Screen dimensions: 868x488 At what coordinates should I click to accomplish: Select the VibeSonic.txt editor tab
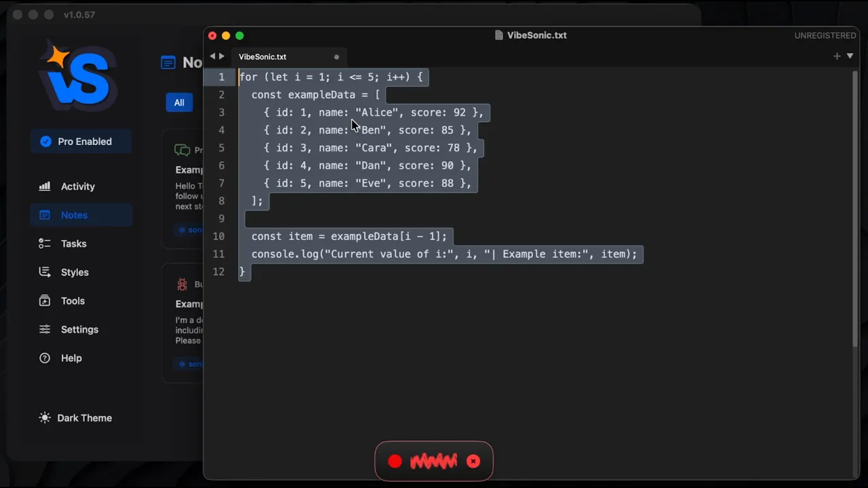(x=290, y=57)
